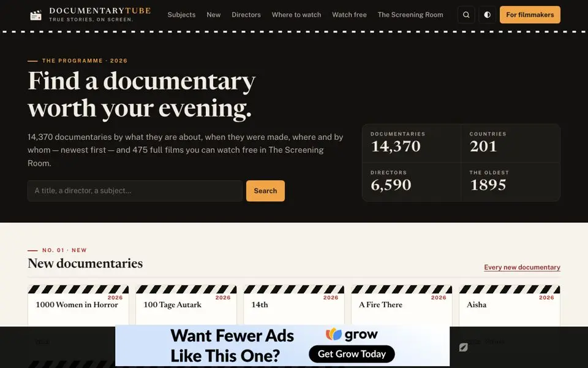Open the 100 Tage Autark card
Image resolution: width=588 pixels, height=368 pixels.
pos(186,305)
